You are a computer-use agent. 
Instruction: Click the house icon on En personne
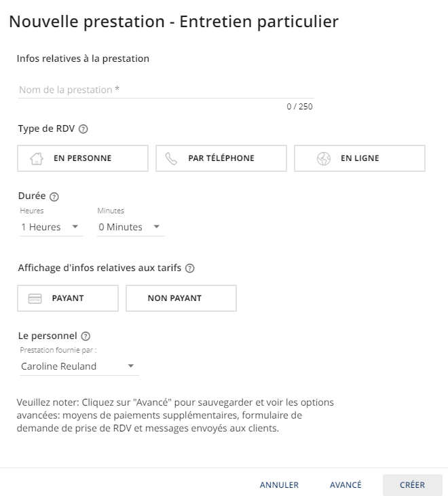[37, 158]
